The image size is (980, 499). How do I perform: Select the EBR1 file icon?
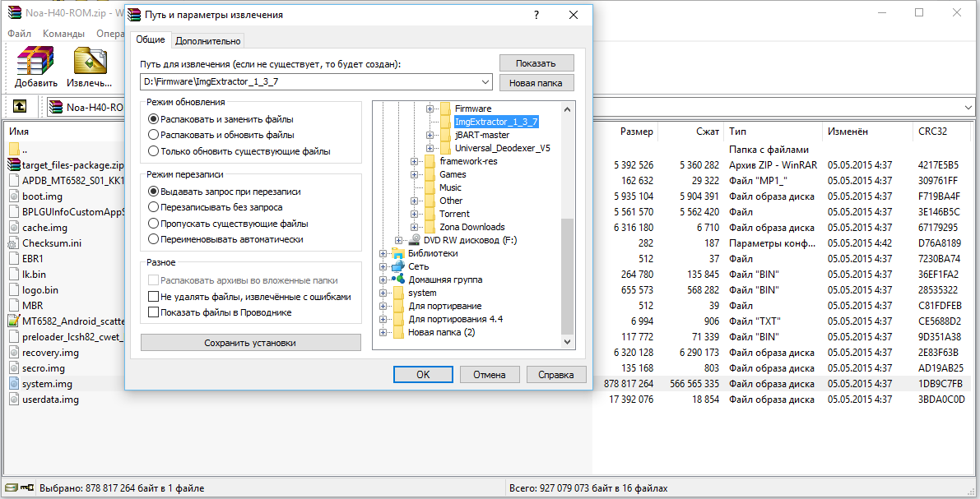14,259
